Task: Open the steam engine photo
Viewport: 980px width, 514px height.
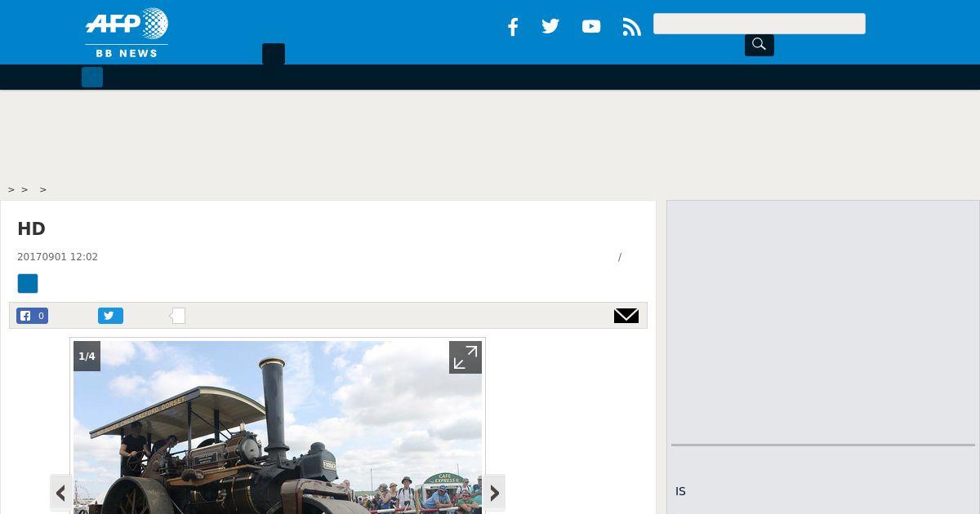Action: pyautogui.click(x=278, y=428)
